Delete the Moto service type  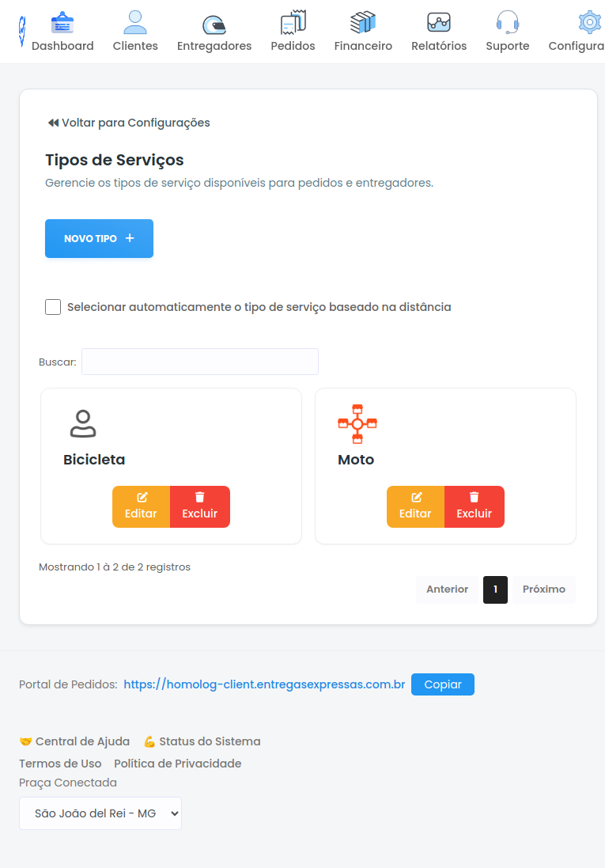click(x=474, y=506)
